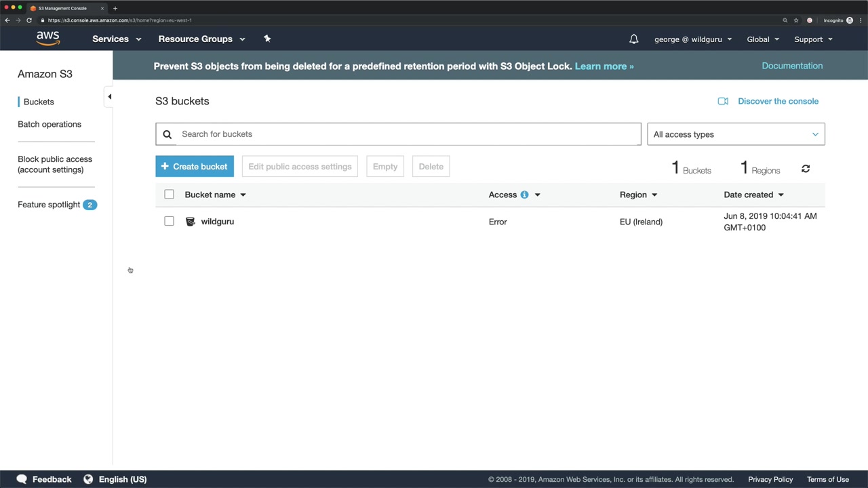Click the Error access status text

(x=498, y=222)
